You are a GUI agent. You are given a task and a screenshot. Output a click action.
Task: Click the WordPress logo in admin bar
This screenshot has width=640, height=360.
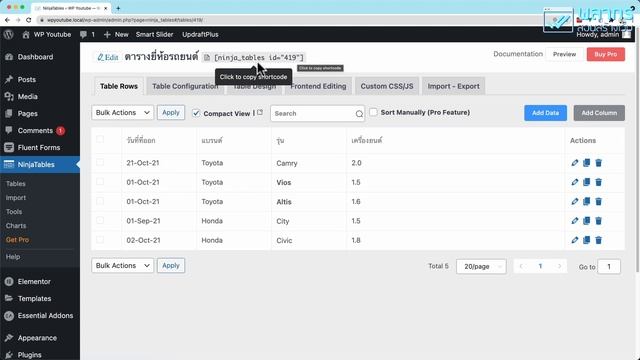point(9,34)
